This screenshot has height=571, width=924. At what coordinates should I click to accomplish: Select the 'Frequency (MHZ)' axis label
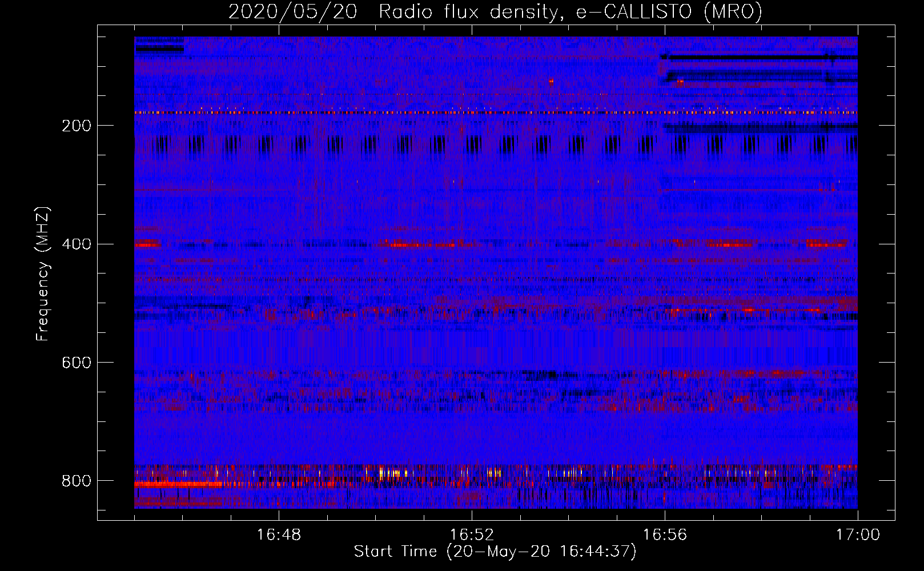43,274
